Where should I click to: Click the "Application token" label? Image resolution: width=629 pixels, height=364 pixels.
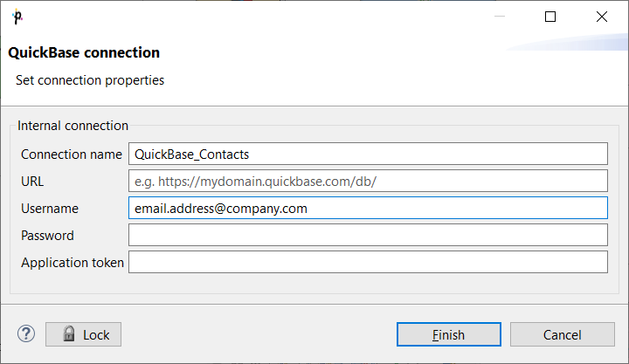coord(73,263)
